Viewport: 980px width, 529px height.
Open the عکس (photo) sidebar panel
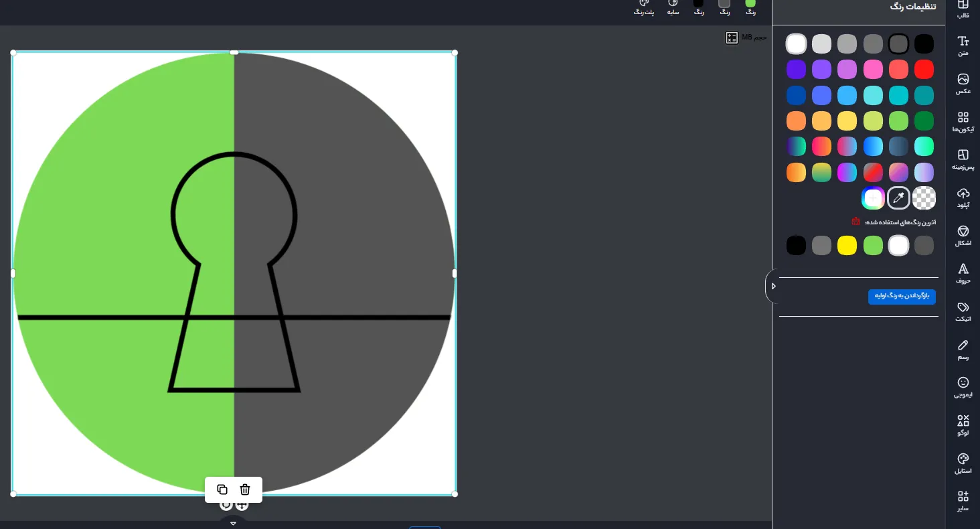pyautogui.click(x=963, y=84)
